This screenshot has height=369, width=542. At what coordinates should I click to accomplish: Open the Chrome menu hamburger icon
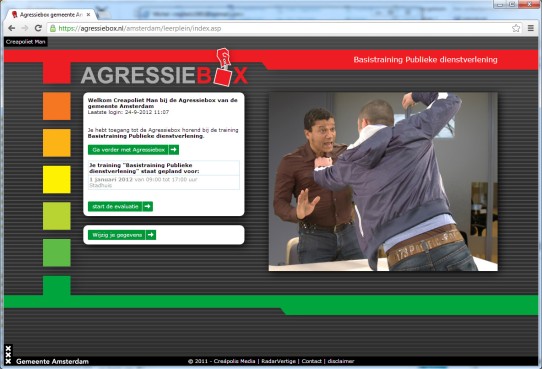click(531, 28)
